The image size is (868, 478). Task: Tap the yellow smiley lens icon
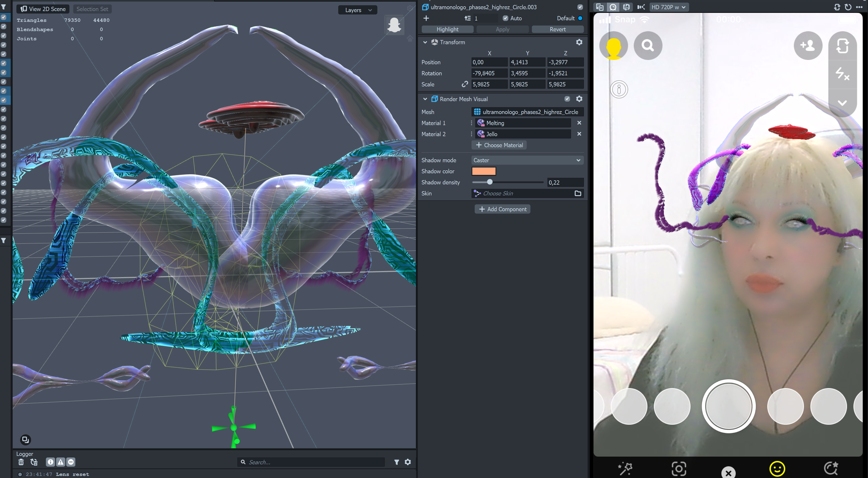point(777,469)
